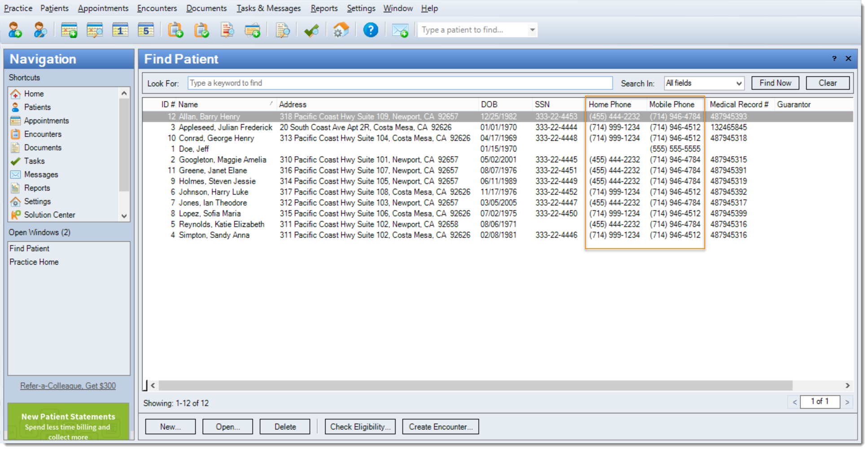Click the New... button
The height and width of the screenshot is (450, 868).
coord(170,427)
